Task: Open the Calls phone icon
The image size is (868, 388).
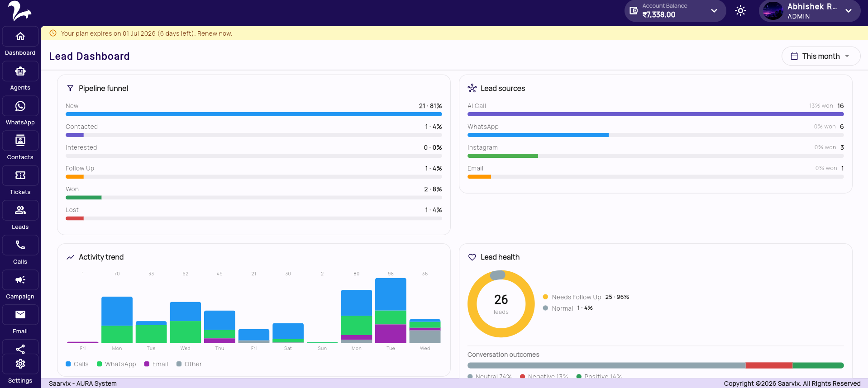Action: pos(20,245)
